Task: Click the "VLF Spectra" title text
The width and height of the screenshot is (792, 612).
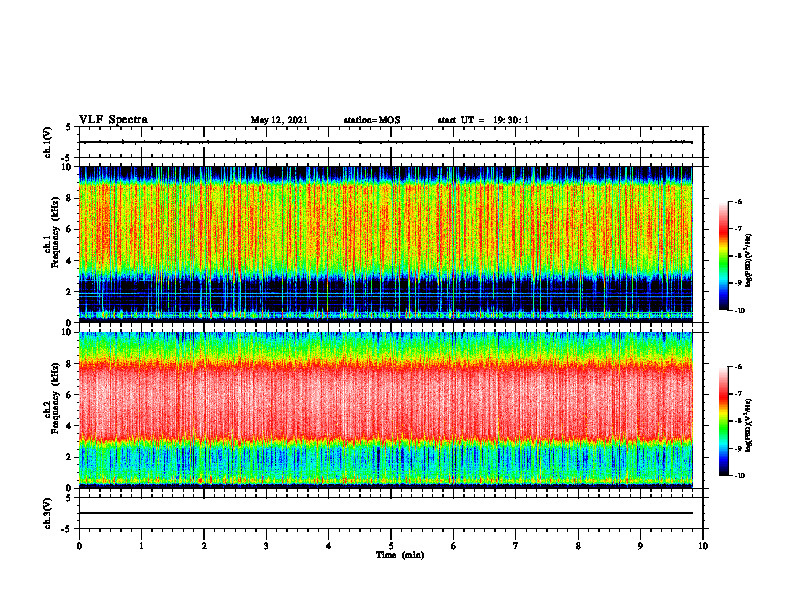Action: (x=113, y=120)
